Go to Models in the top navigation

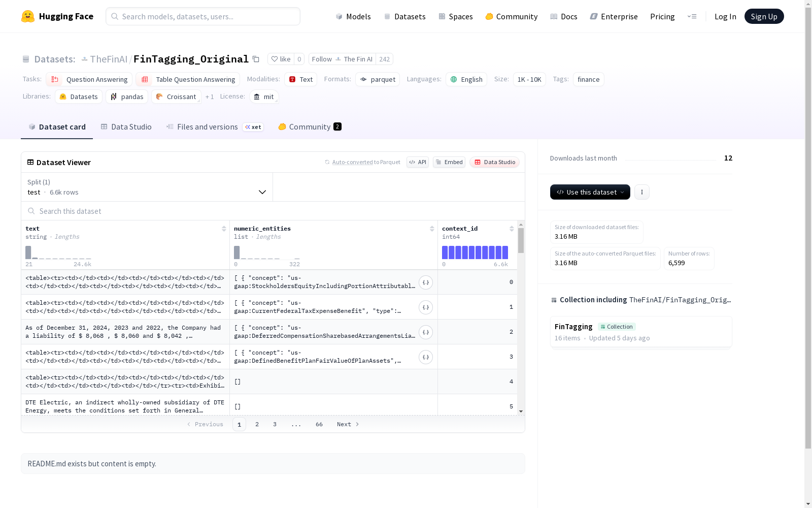pyautogui.click(x=353, y=16)
